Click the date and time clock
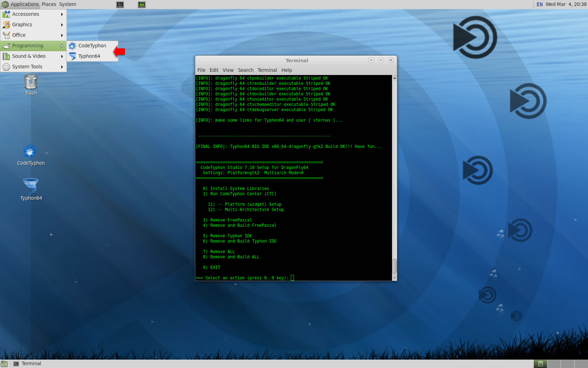 pyautogui.click(x=566, y=4)
